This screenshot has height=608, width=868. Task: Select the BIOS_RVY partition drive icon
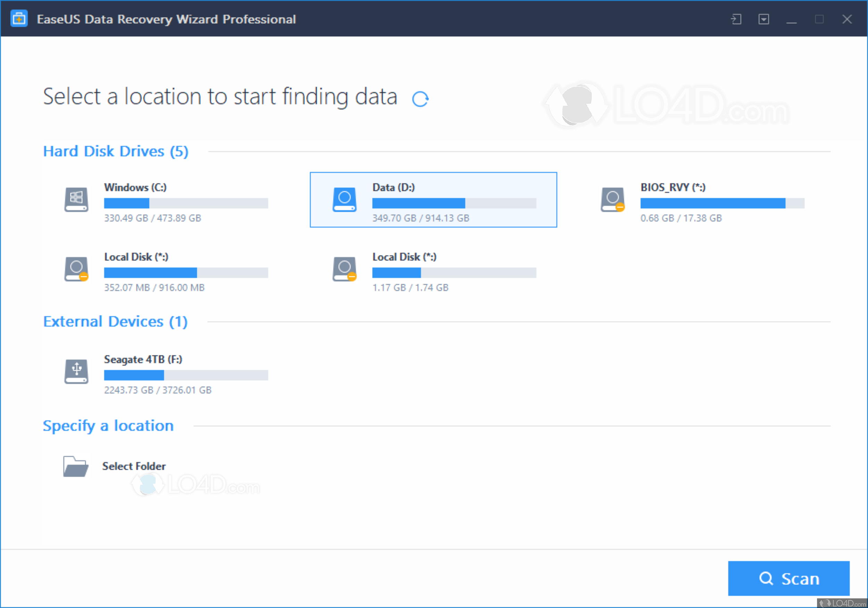(x=612, y=199)
